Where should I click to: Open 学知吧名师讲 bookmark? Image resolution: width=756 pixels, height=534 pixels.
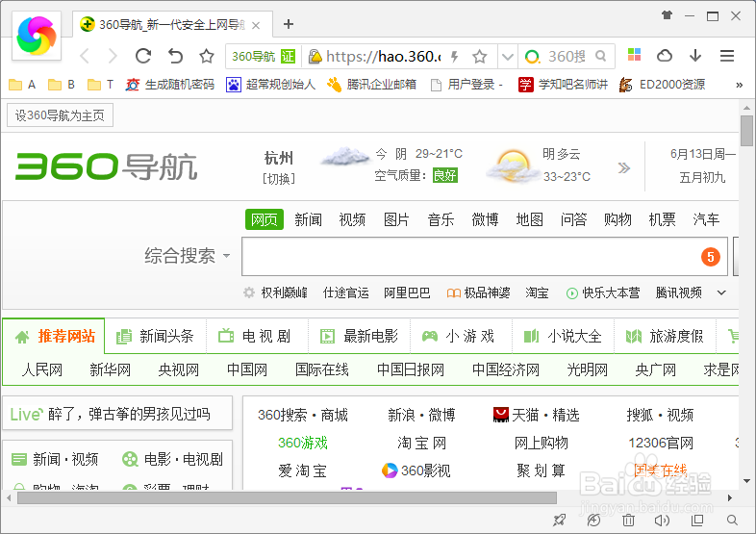(x=563, y=85)
